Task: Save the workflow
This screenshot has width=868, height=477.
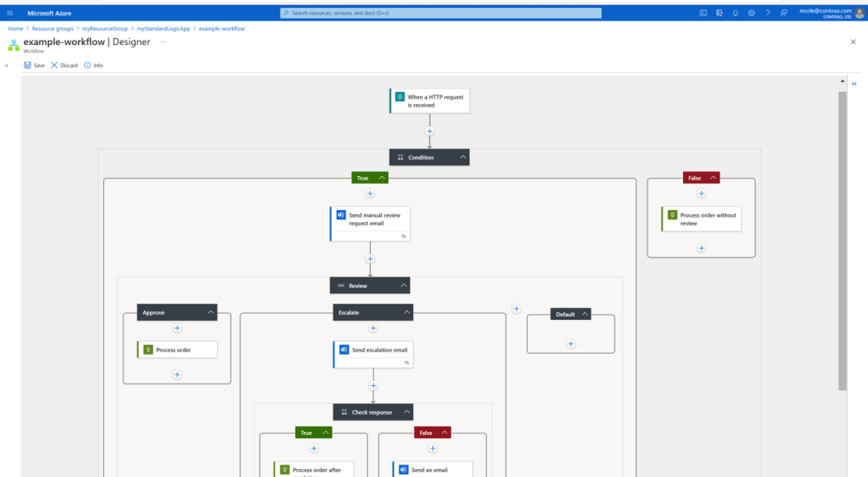Action: pyautogui.click(x=34, y=65)
